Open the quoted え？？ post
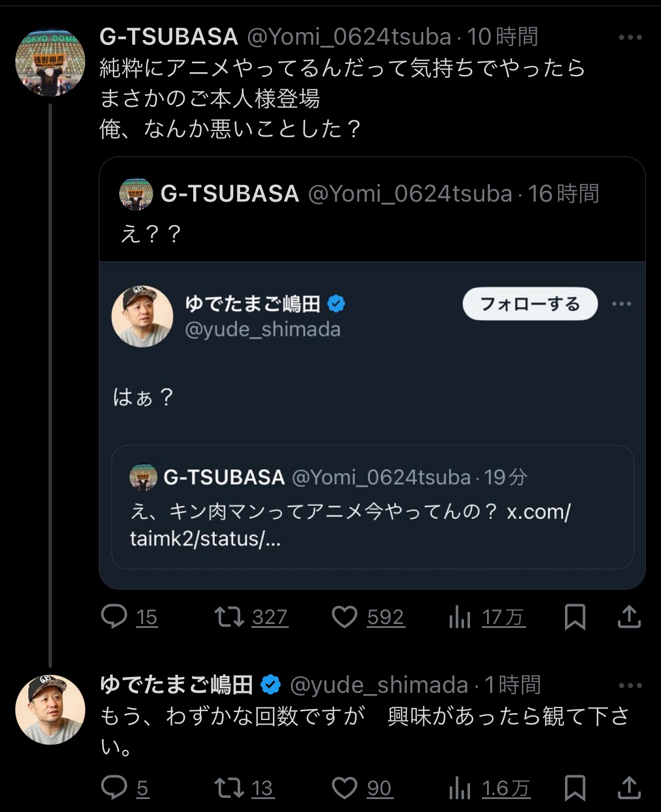 [372, 215]
